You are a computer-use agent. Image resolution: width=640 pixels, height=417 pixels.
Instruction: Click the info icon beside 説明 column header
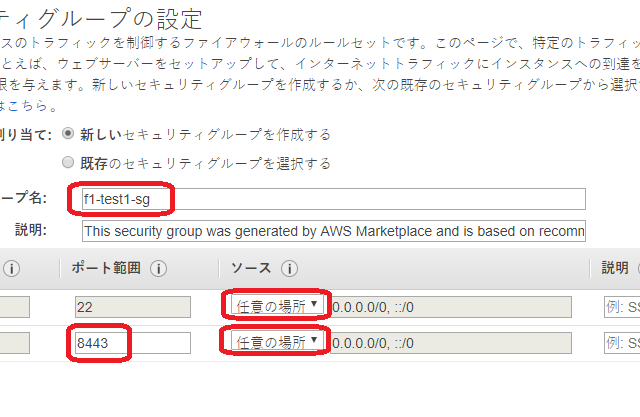point(637,268)
